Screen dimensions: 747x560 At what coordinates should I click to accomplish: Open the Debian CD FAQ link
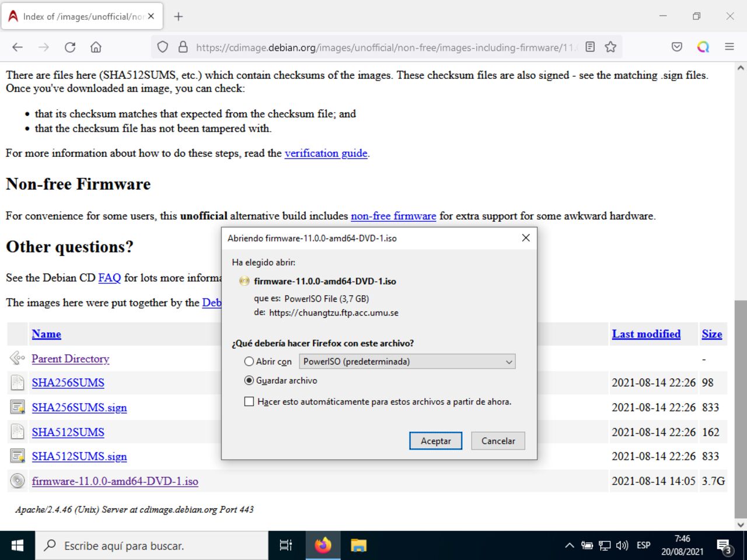click(110, 278)
